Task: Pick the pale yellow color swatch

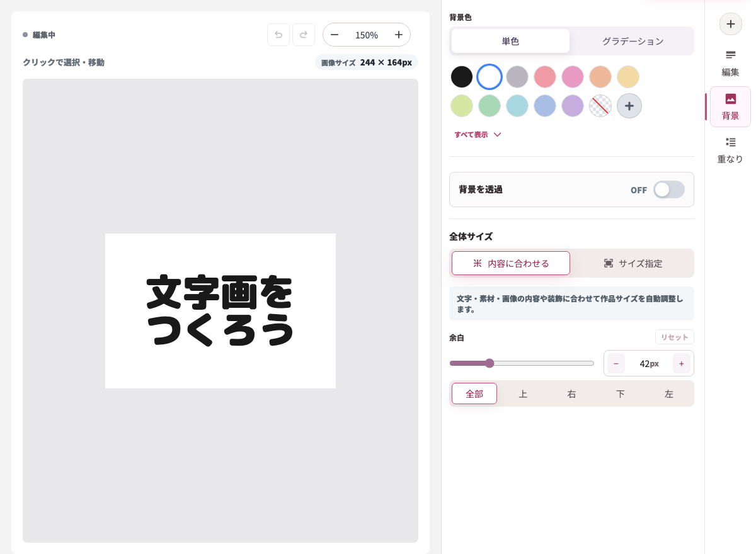Action: click(628, 77)
